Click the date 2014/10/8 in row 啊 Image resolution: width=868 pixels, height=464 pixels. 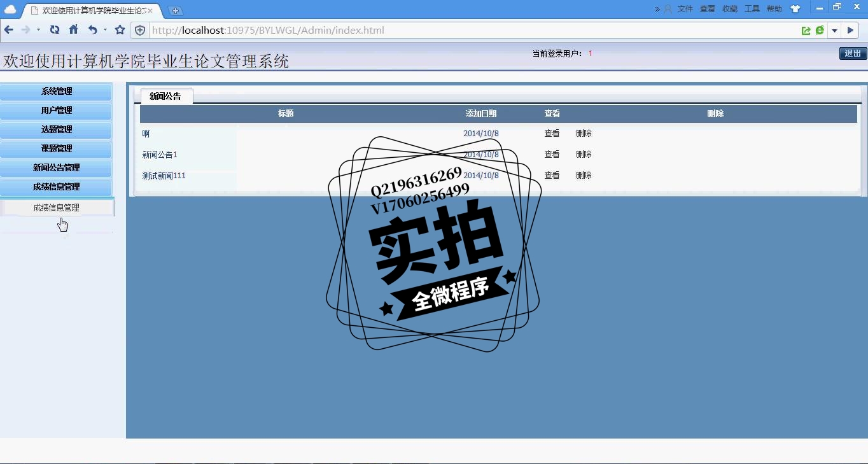[x=481, y=134]
